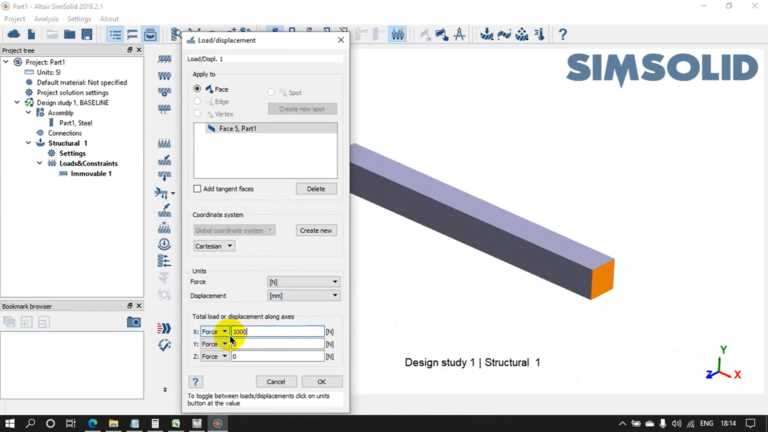Click the X force value input field
The width and height of the screenshot is (768, 432).
pos(277,332)
